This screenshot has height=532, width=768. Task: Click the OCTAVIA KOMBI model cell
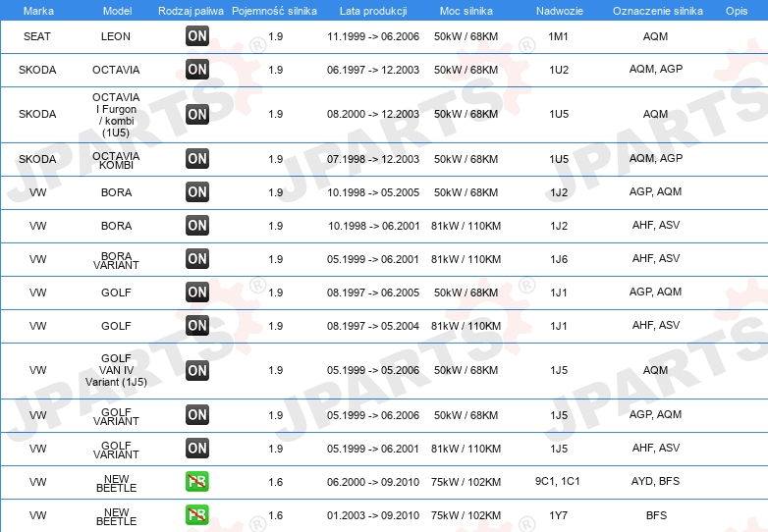pyautogui.click(x=116, y=160)
